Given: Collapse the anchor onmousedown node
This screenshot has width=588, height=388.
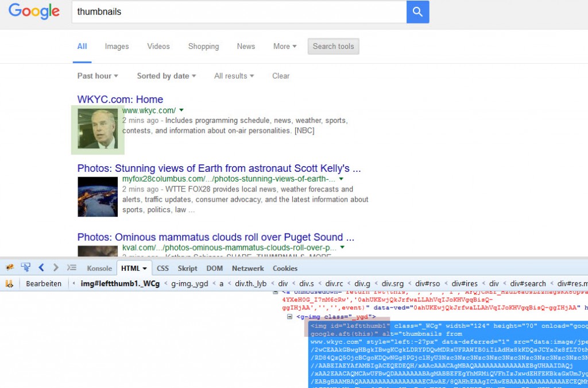Looking at the screenshot, I should 275,292.
